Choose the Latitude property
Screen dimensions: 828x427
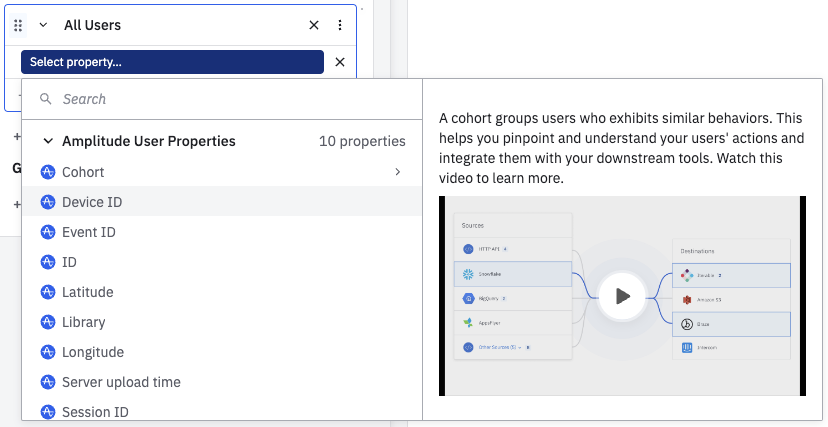222,292
